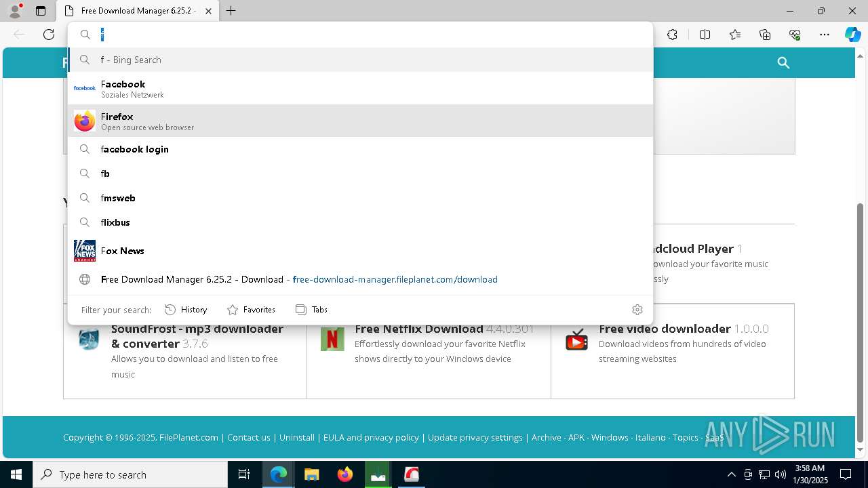Choose the Fox News suggestion

point(360,251)
